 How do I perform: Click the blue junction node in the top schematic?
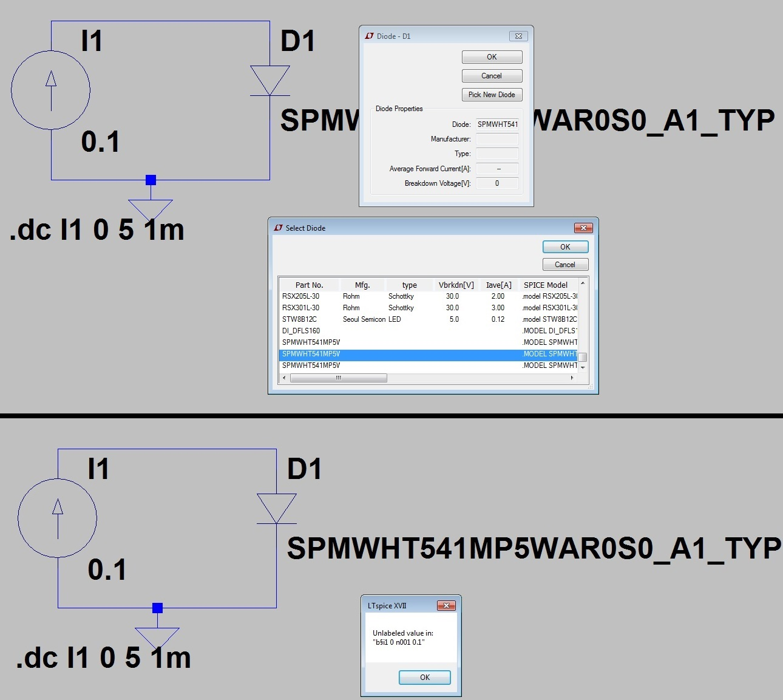pyautogui.click(x=151, y=180)
